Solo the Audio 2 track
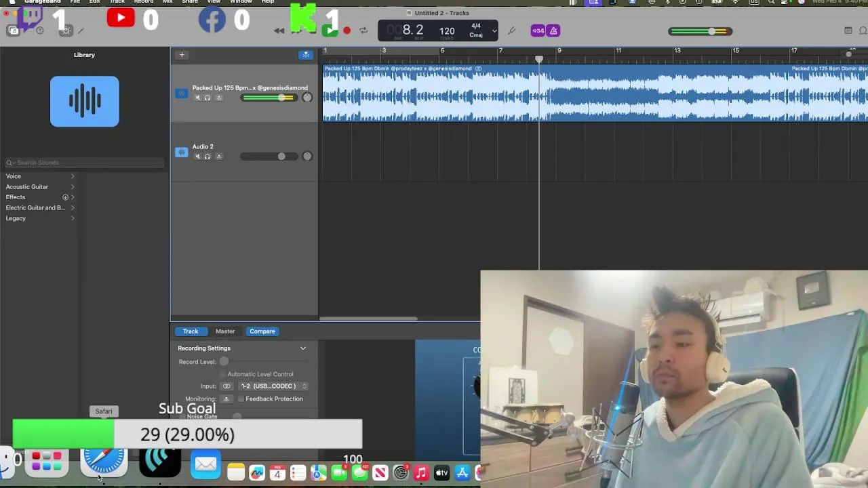The height and width of the screenshot is (488, 868). coord(208,157)
